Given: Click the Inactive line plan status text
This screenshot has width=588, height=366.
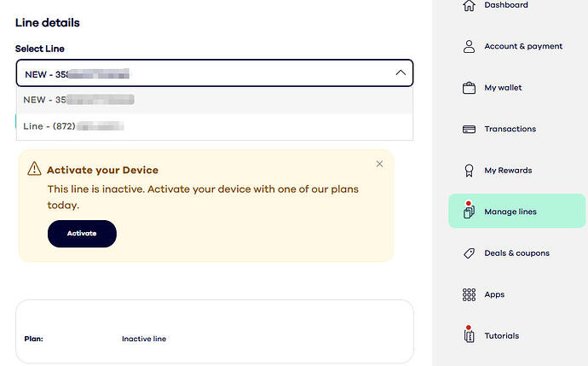Looking at the screenshot, I should [144, 339].
